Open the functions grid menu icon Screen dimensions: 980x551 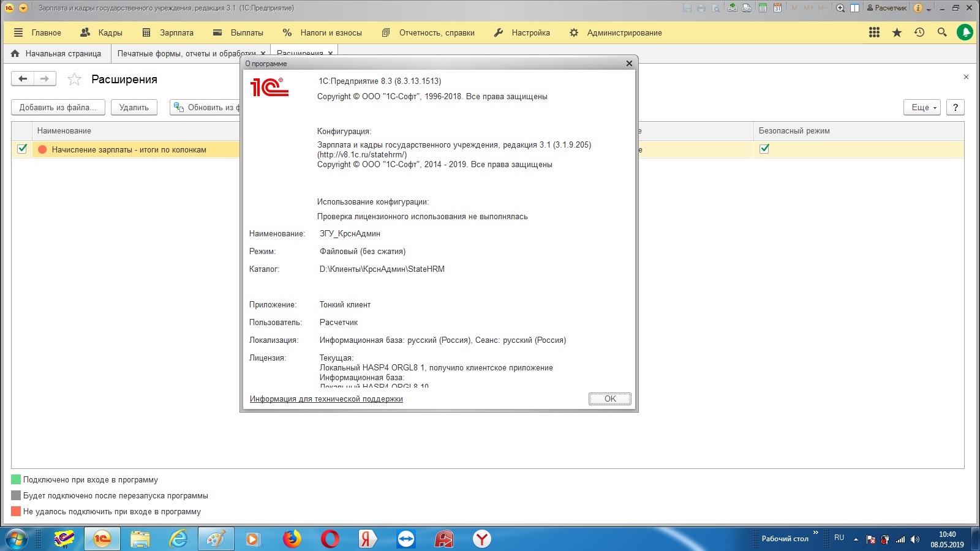click(x=874, y=32)
